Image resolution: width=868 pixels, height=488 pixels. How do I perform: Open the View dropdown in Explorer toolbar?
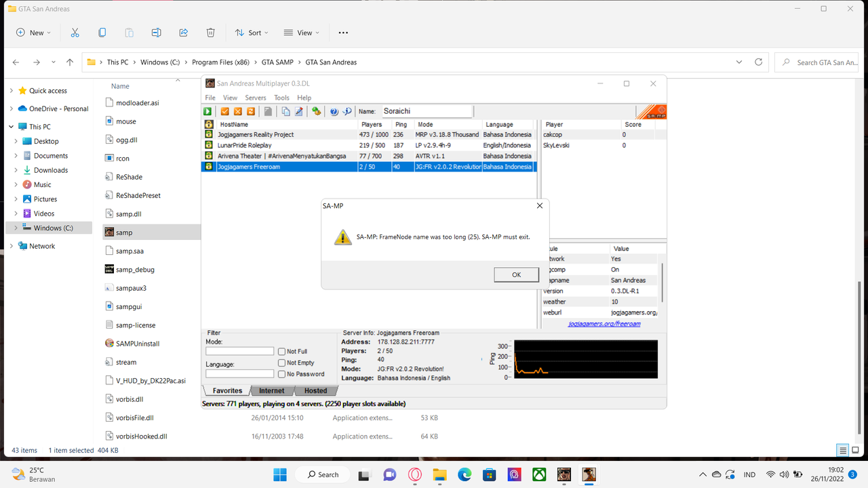click(x=301, y=33)
